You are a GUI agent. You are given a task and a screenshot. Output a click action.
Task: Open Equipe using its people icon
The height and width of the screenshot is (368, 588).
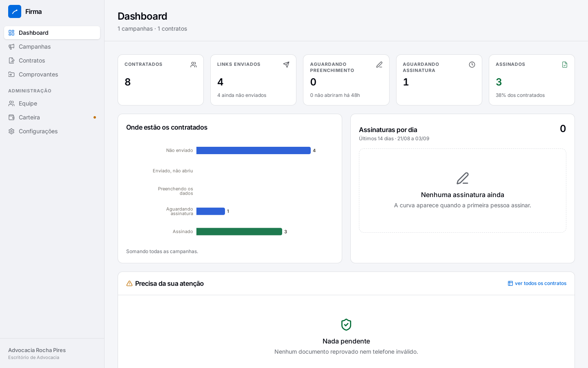click(x=11, y=103)
